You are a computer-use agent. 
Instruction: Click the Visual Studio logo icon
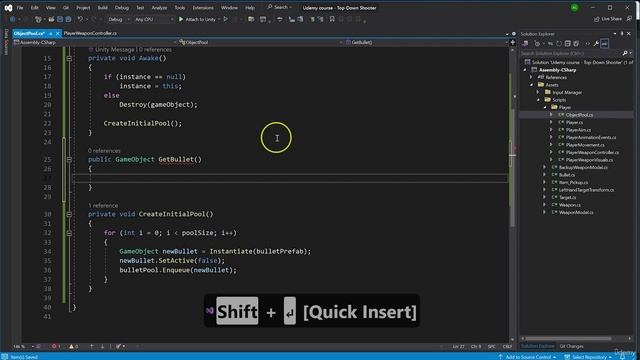(8, 8)
